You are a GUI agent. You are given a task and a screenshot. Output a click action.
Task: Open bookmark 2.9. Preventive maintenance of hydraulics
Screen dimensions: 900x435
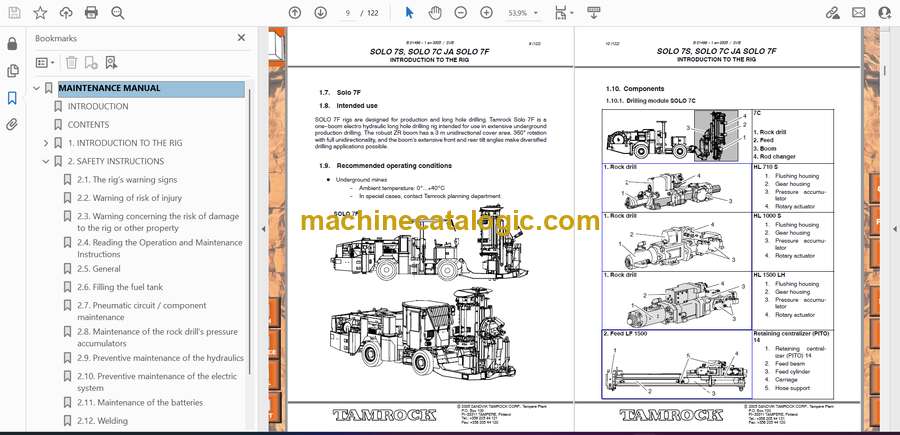(161, 358)
